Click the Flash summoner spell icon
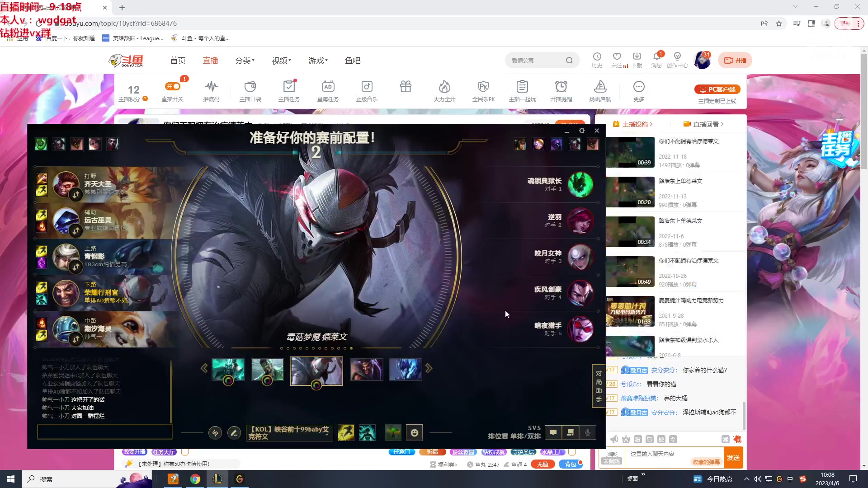Image resolution: width=868 pixels, height=488 pixels. tap(346, 433)
